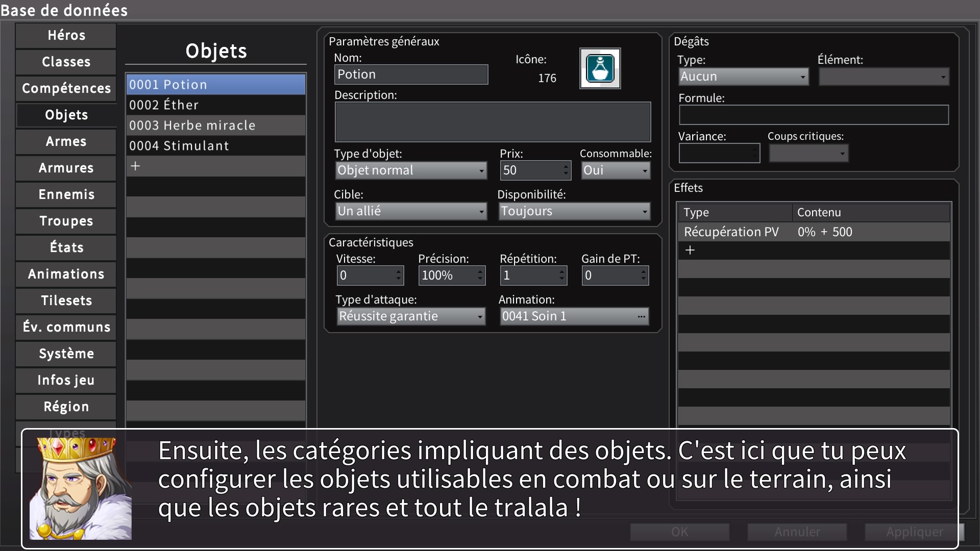The image size is (980, 551).
Task: Click the king portrait in dialogue
Action: [80, 489]
